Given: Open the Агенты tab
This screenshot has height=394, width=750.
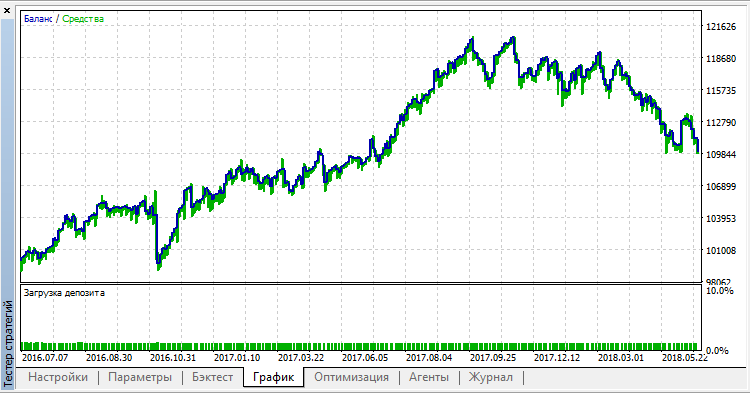Looking at the screenshot, I should click(429, 377).
